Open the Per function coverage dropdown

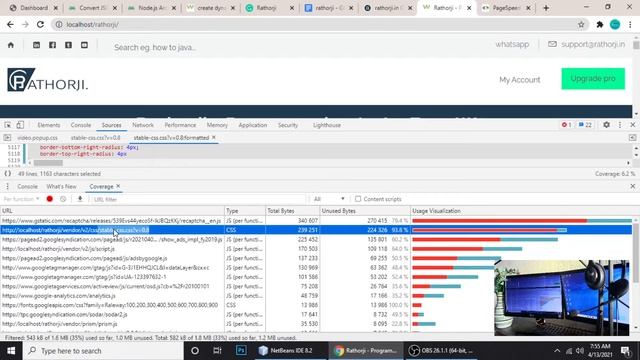(x=21, y=199)
